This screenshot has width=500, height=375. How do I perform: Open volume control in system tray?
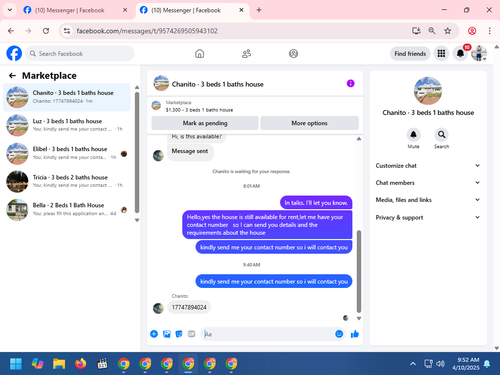tap(440, 363)
